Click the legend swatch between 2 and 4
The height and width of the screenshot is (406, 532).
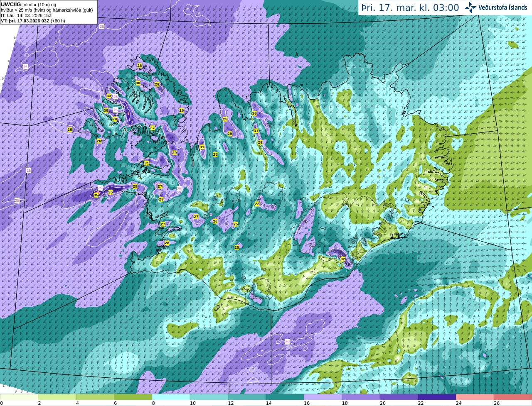(x=57, y=397)
